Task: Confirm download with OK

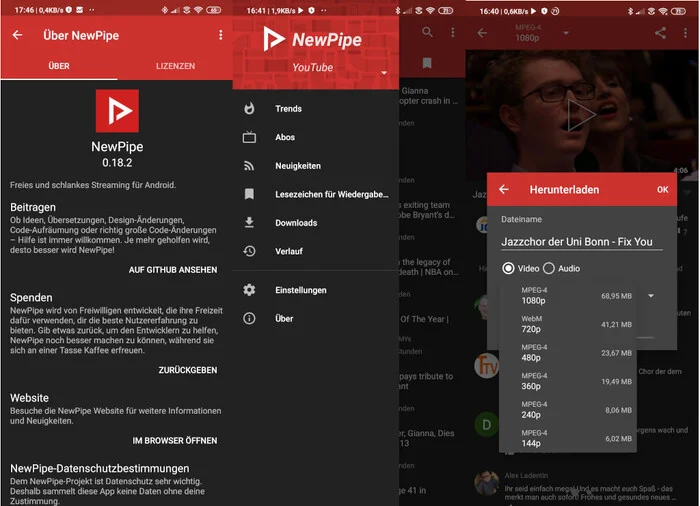Action: point(662,189)
